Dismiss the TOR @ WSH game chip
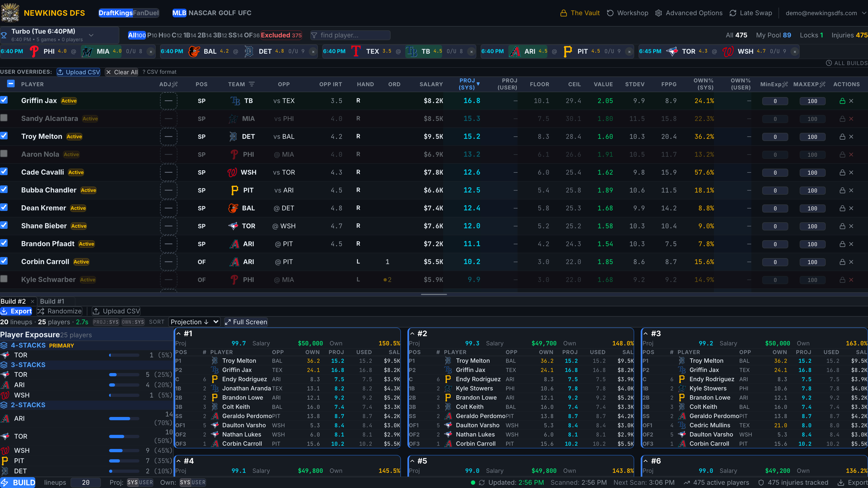 tap(795, 52)
